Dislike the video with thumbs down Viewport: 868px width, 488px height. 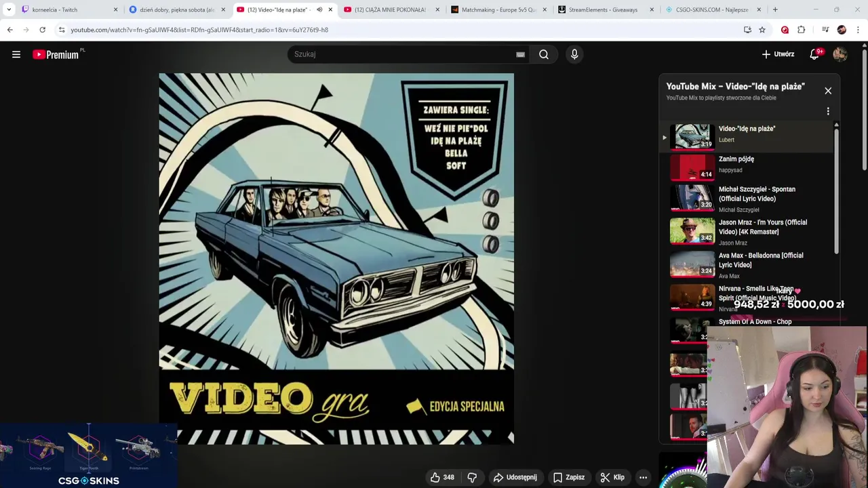[472, 477]
